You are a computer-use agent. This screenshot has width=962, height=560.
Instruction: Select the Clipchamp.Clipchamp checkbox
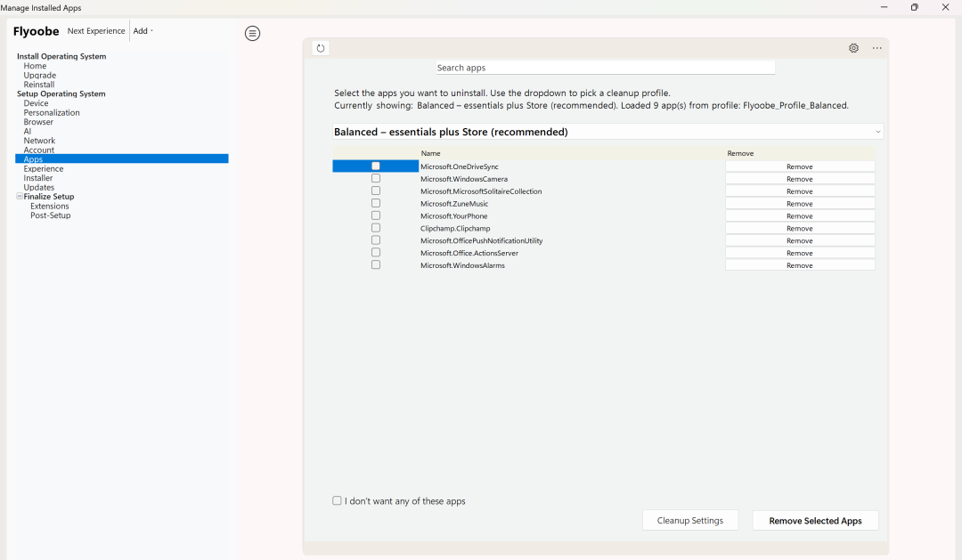(376, 228)
